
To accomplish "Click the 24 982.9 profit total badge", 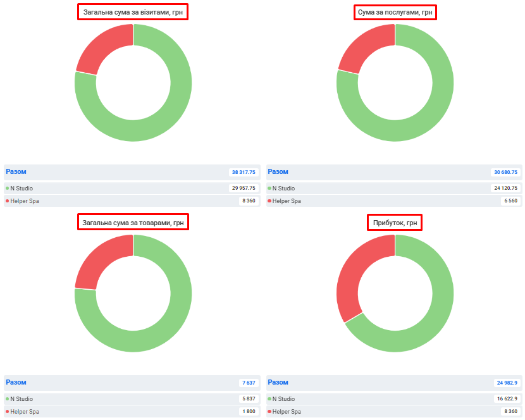I will pos(507,383).
